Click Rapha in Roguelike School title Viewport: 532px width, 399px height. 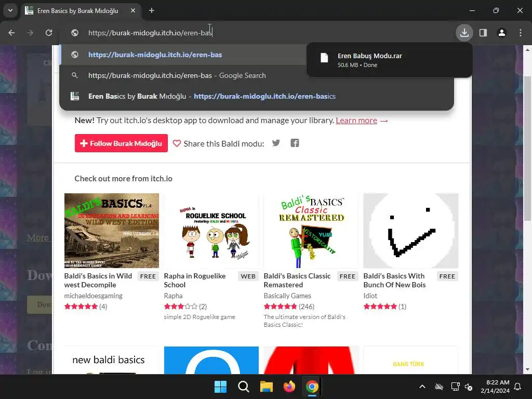pos(195,280)
